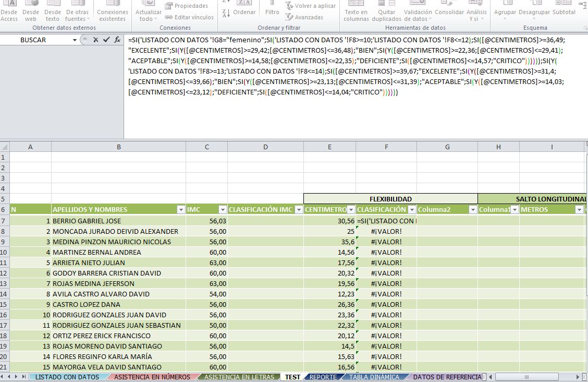Select the cell FLORES REGINFO KARLA MARÍA
Viewport: 588px width, 382px height.
[118, 357]
